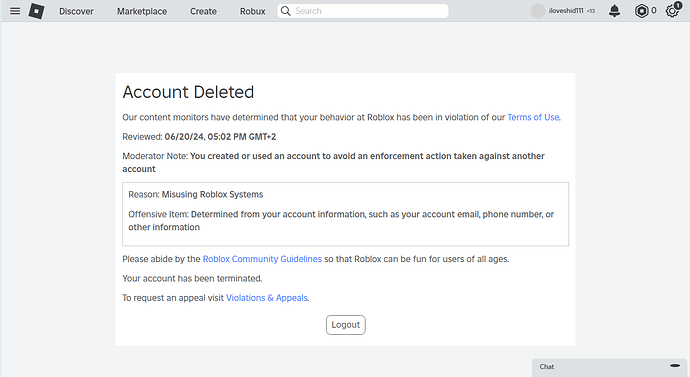This screenshot has width=690, height=377.
Task: Open the Discover page
Action: [77, 11]
